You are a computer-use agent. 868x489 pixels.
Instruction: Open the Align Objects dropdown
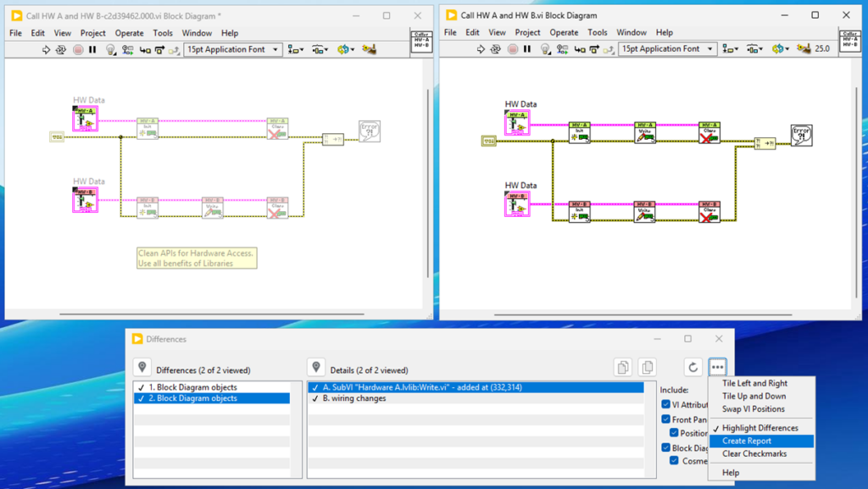[x=294, y=48]
